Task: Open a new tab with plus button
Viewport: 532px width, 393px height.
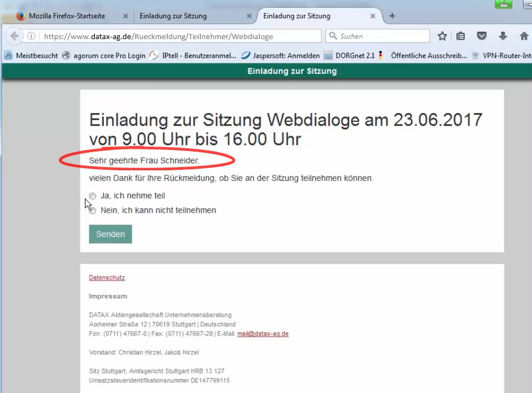Action: pos(392,16)
